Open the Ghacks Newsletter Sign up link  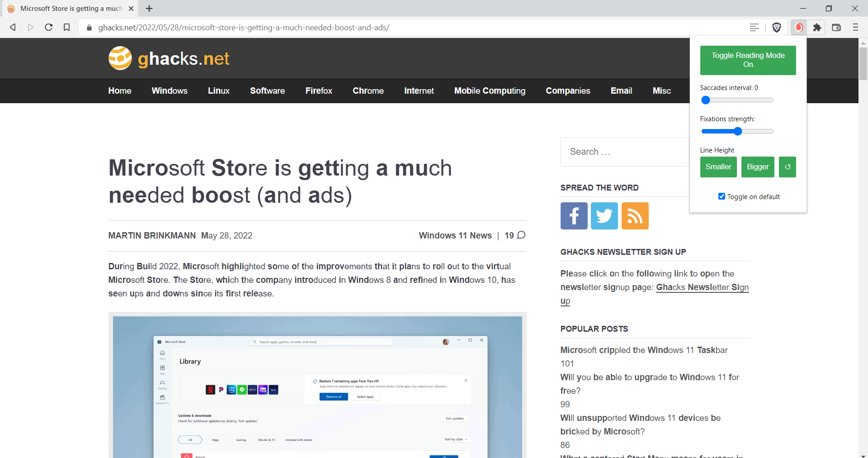(x=702, y=287)
